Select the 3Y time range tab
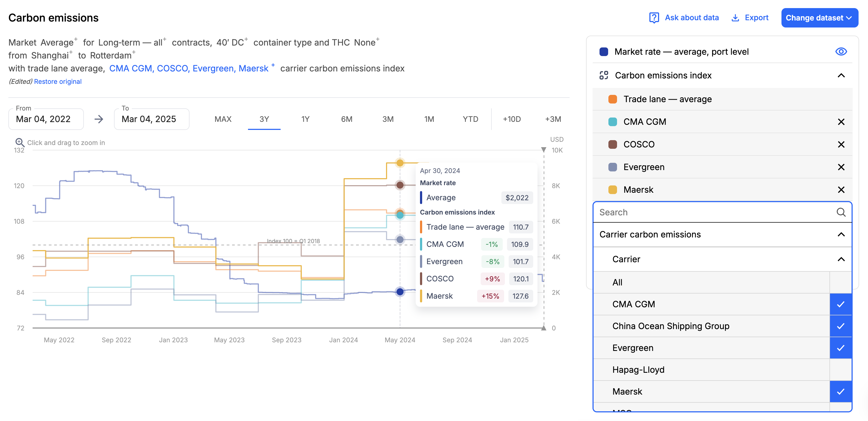868x421 pixels. [x=264, y=119]
